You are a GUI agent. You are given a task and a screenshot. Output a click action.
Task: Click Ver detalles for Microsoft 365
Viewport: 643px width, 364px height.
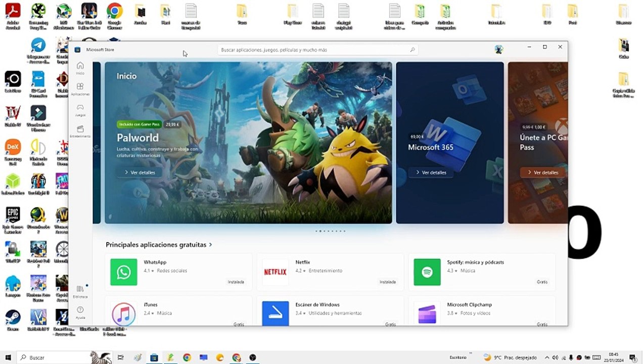click(431, 172)
